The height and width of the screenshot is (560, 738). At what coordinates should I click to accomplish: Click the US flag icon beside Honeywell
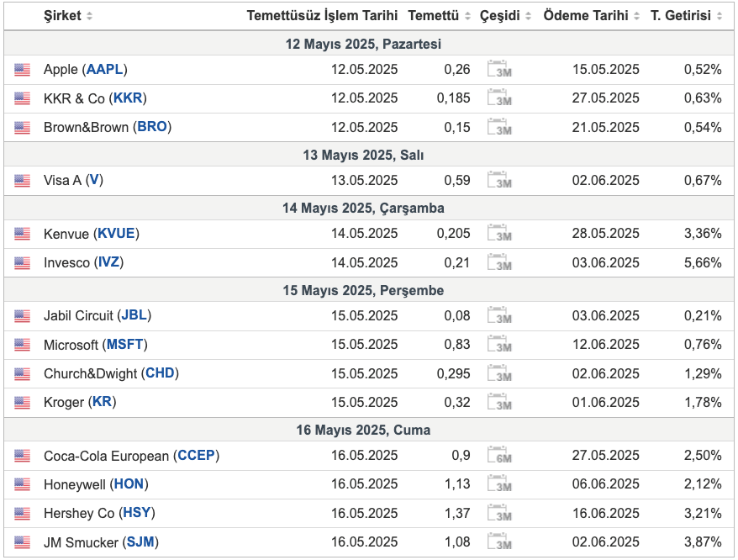(22, 484)
